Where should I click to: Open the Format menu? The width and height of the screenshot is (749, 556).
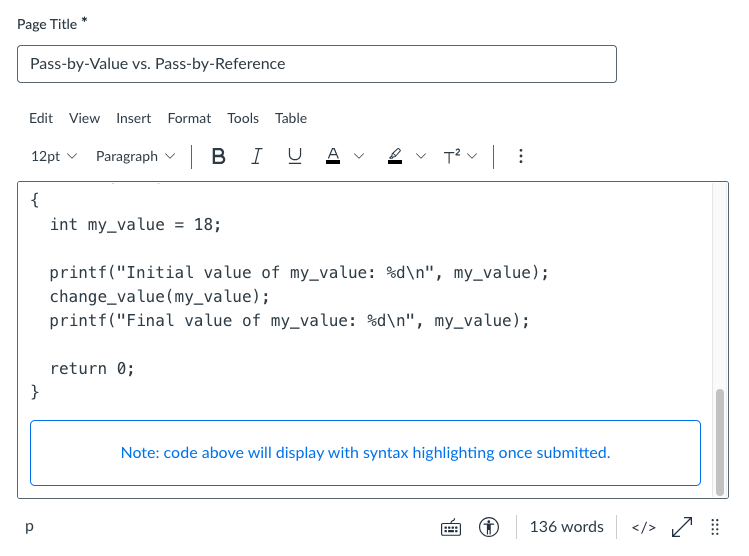[189, 118]
